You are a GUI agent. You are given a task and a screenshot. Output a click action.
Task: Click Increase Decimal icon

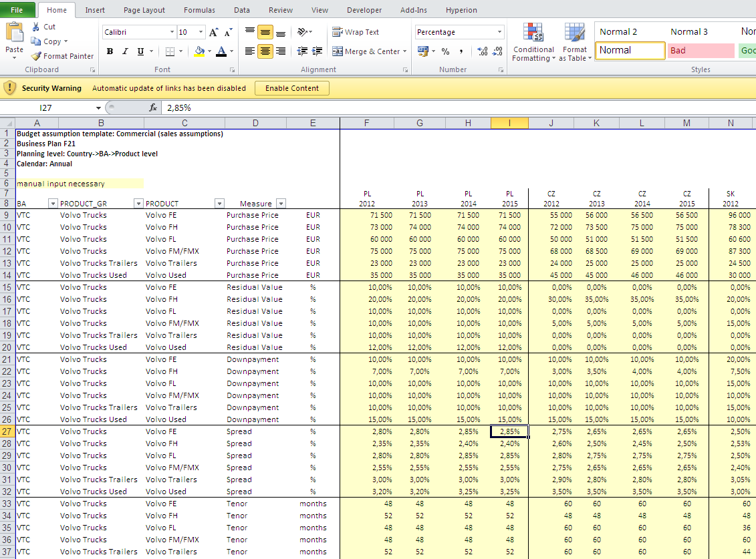coord(482,51)
